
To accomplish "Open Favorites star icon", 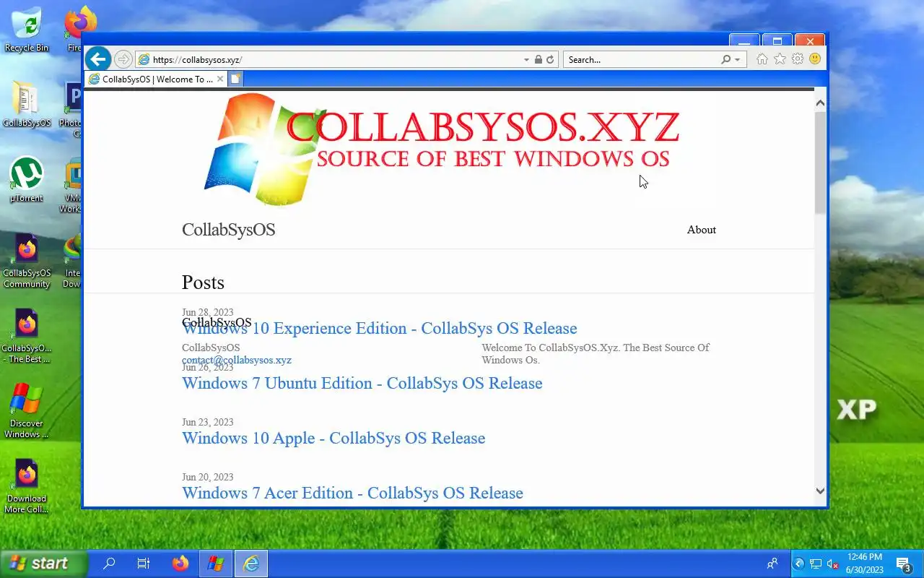I will (x=780, y=59).
